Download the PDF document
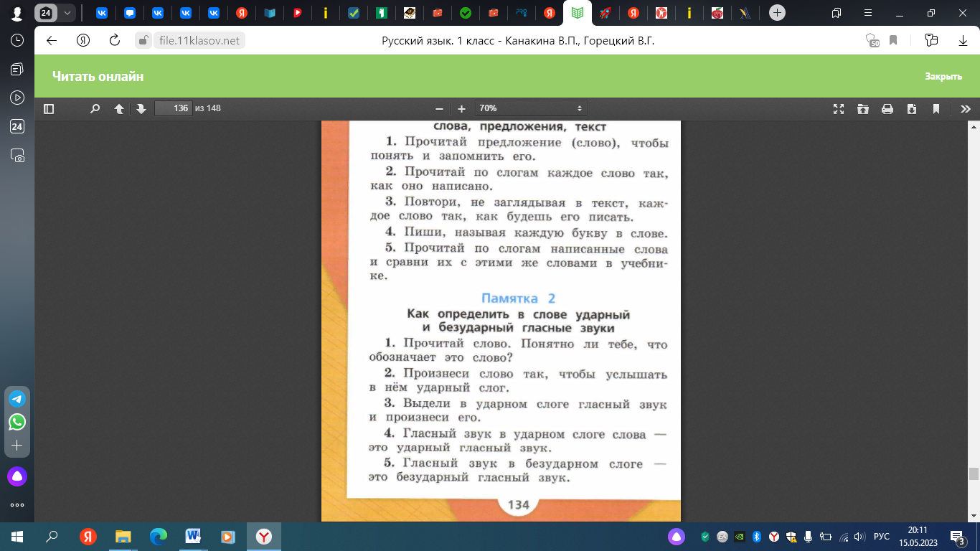Image resolution: width=980 pixels, height=551 pixels. (x=912, y=109)
